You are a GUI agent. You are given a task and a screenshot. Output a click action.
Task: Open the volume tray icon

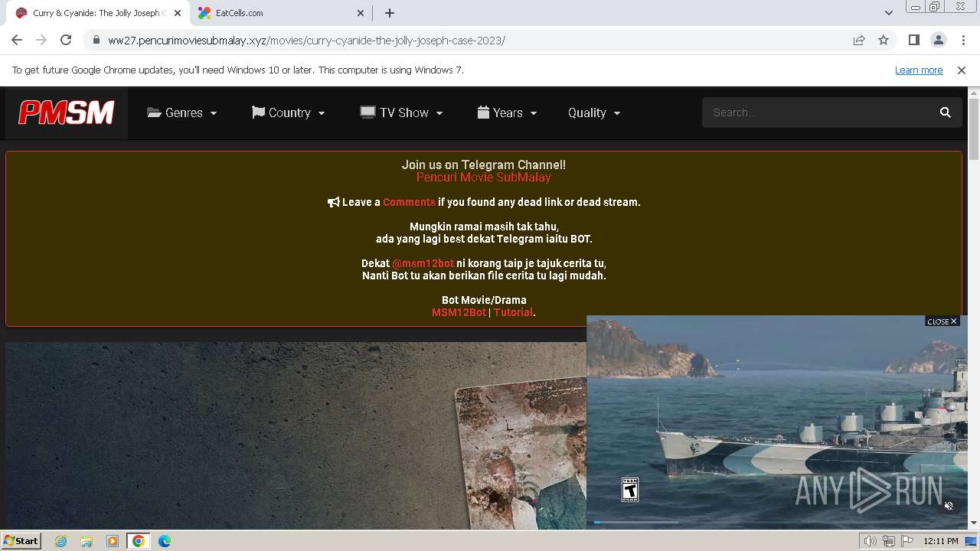[871, 541]
